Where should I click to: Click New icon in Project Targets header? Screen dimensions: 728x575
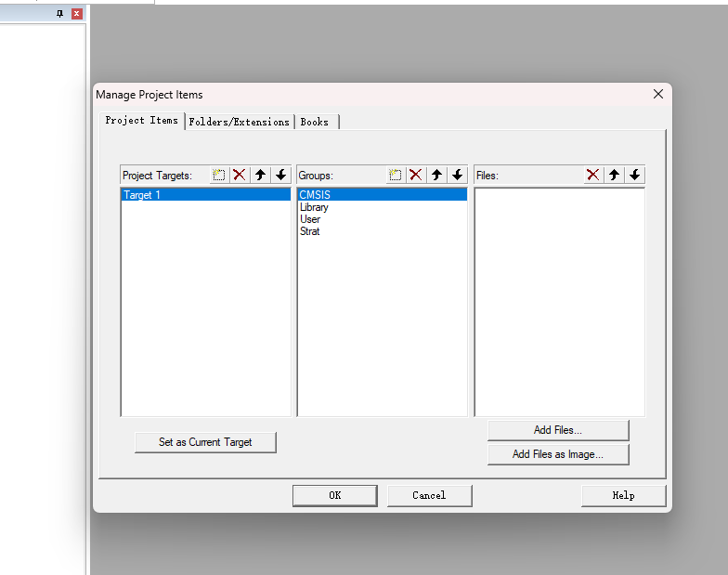pos(219,175)
